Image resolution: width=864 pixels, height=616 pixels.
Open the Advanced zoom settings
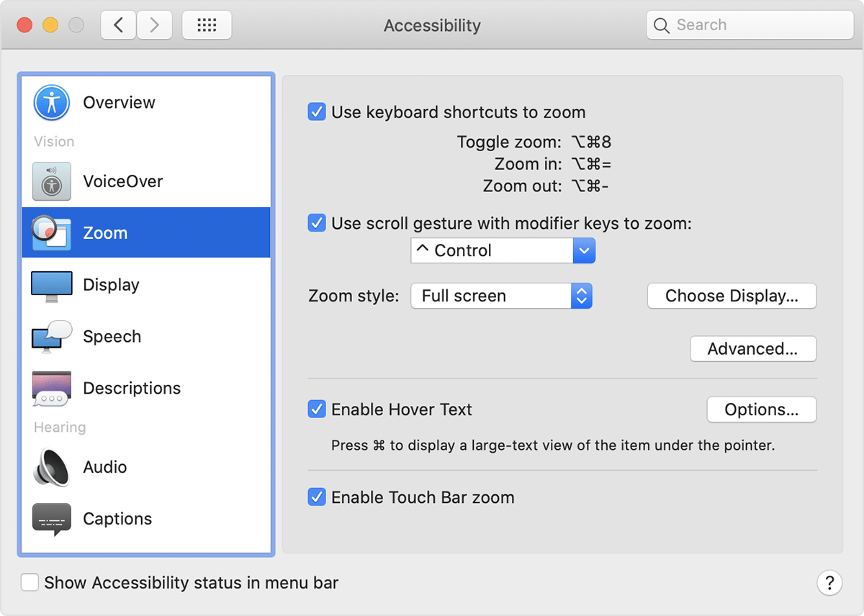point(752,349)
